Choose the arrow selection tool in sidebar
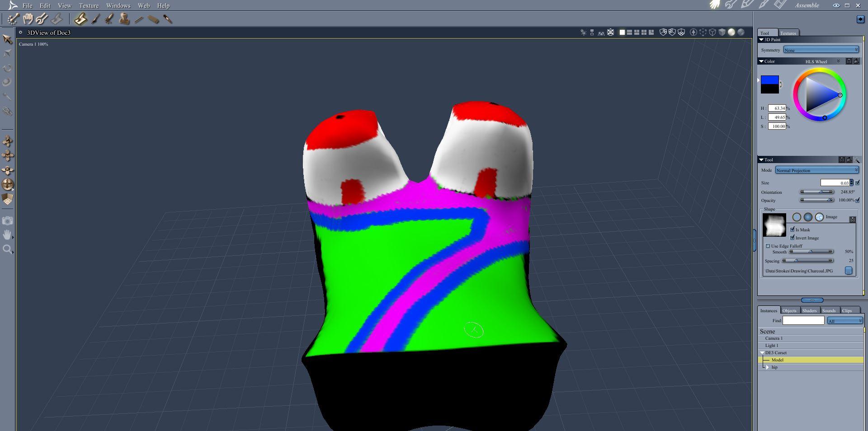The width and height of the screenshot is (868, 431). tap(7, 39)
